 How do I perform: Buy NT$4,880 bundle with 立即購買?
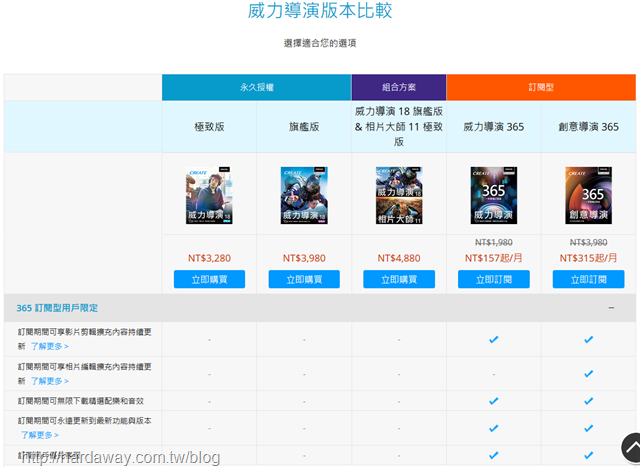point(399,279)
